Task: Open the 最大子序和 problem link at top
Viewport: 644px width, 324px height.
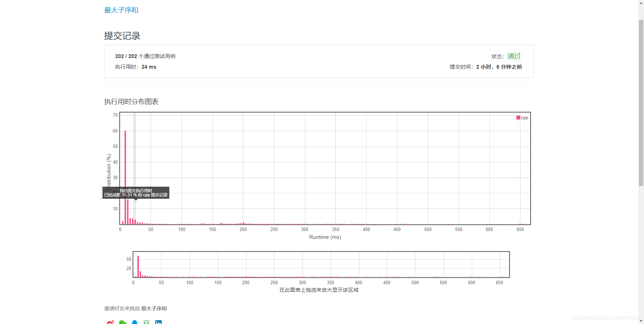Action: 121,10
